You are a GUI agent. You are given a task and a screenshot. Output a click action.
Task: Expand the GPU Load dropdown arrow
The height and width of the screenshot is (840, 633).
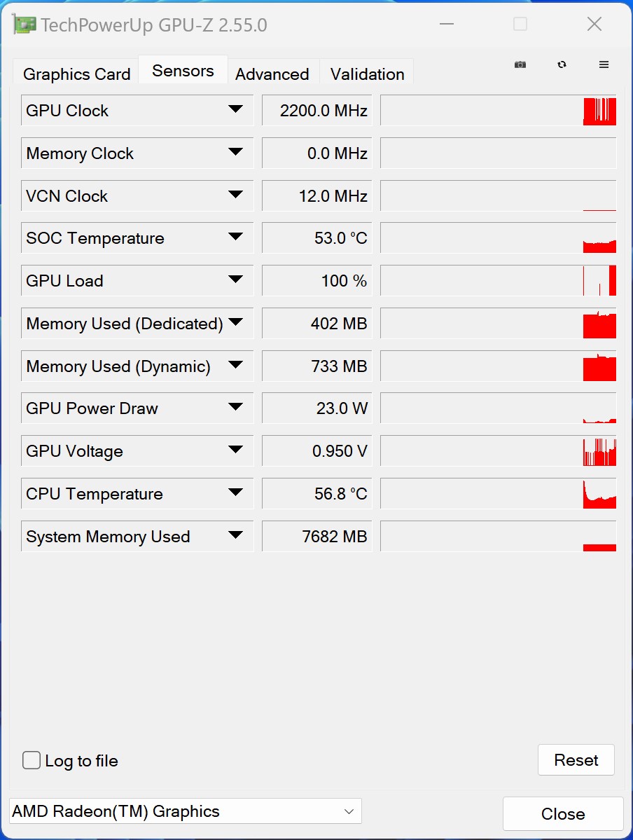[x=235, y=280]
